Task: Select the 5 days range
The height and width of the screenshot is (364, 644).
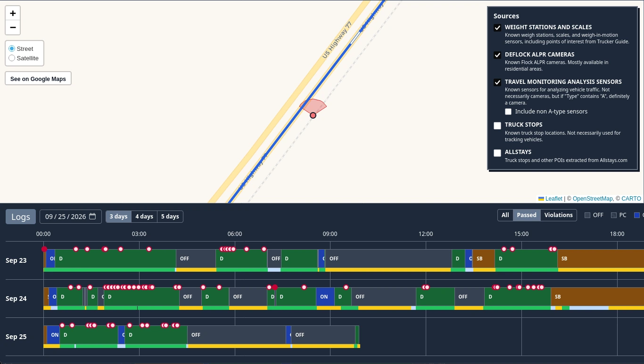Action: pyautogui.click(x=170, y=217)
